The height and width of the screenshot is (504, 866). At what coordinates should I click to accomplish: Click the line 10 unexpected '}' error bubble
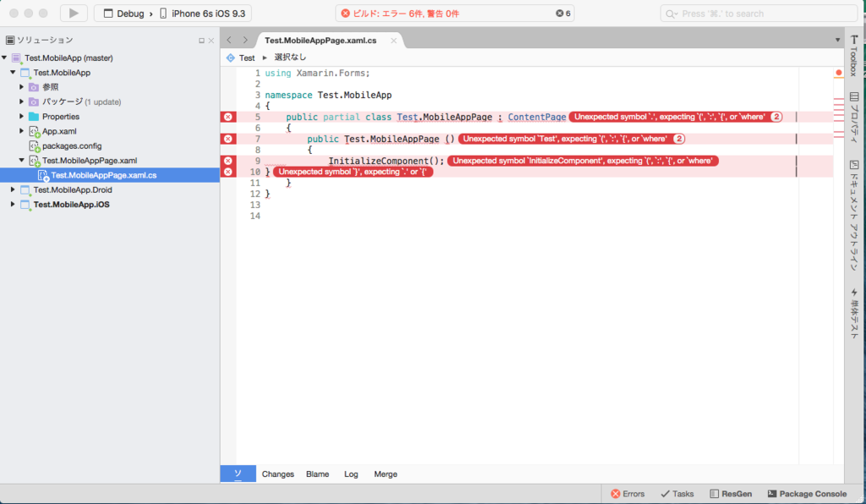353,172
